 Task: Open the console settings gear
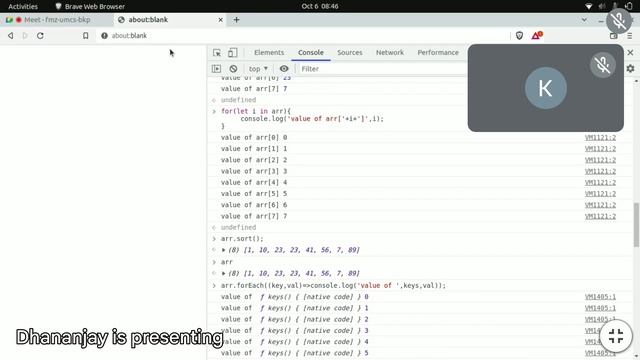click(630, 69)
